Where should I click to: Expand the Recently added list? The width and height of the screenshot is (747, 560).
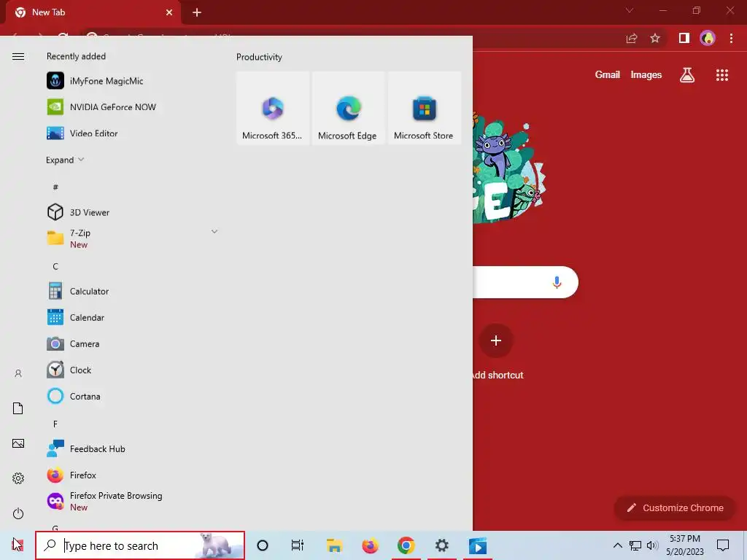pos(65,160)
